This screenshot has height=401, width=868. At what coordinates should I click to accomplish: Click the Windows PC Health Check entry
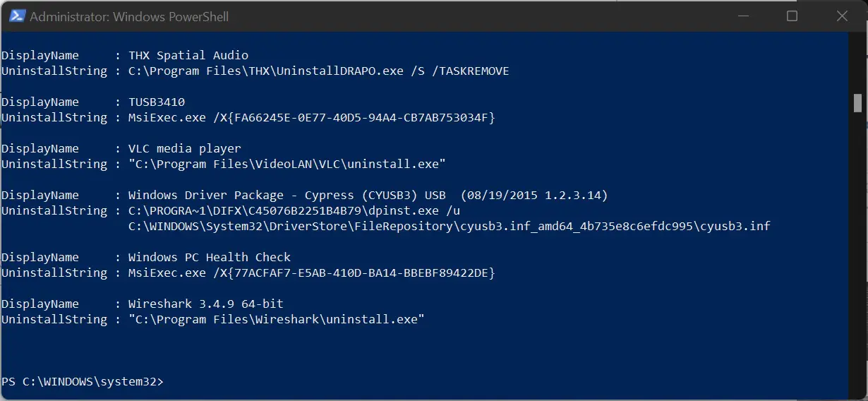pyautogui.click(x=210, y=257)
